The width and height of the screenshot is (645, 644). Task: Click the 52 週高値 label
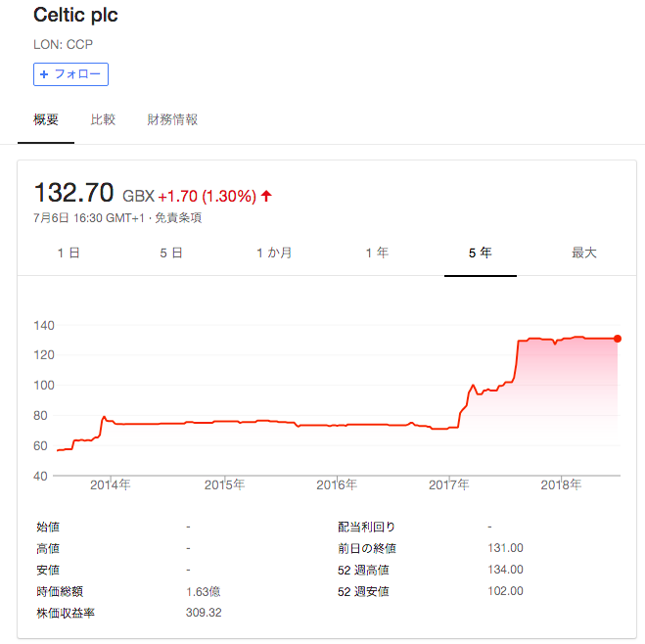tap(363, 570)
